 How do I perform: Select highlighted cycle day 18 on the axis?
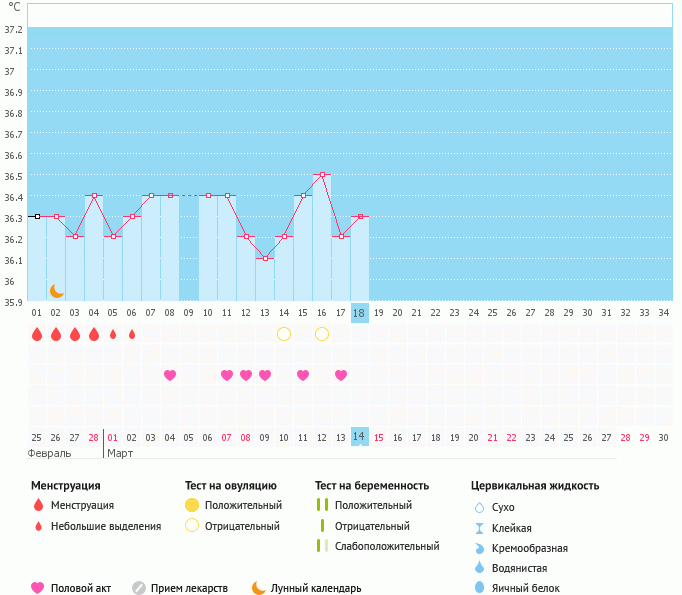(x=360, y=313)
